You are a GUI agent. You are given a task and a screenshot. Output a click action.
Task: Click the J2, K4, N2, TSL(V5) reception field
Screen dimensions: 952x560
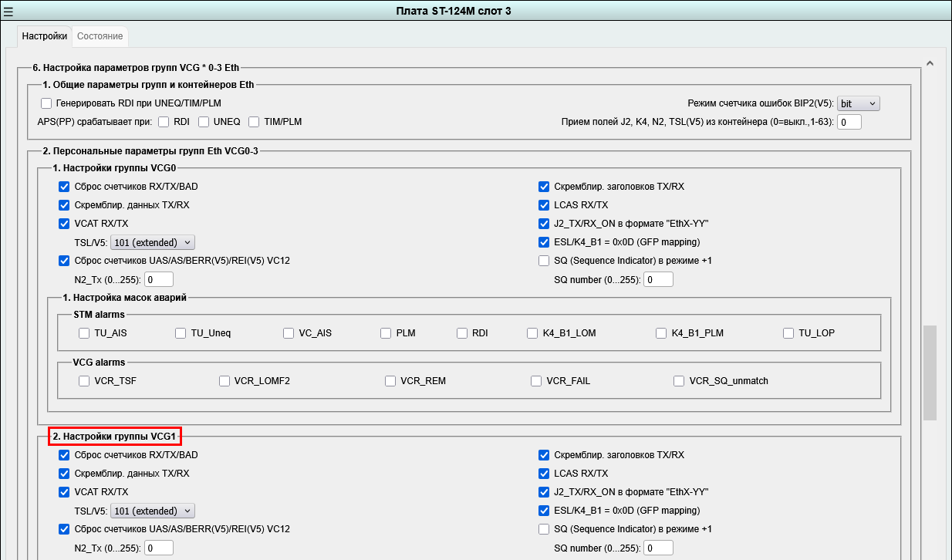(x=849, y=122)
